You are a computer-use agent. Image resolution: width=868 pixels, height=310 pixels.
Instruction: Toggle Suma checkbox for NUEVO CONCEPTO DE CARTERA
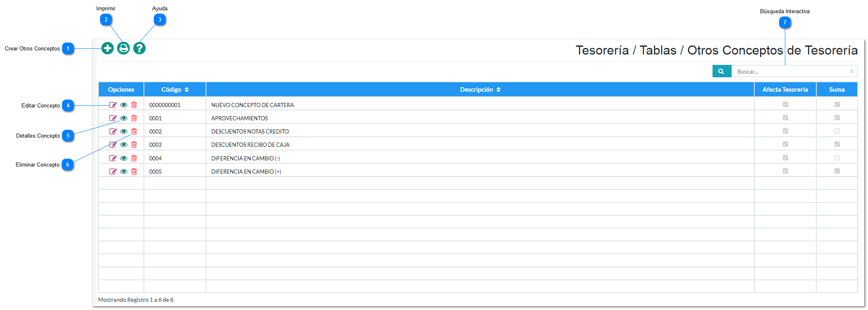tap(837, 105)
